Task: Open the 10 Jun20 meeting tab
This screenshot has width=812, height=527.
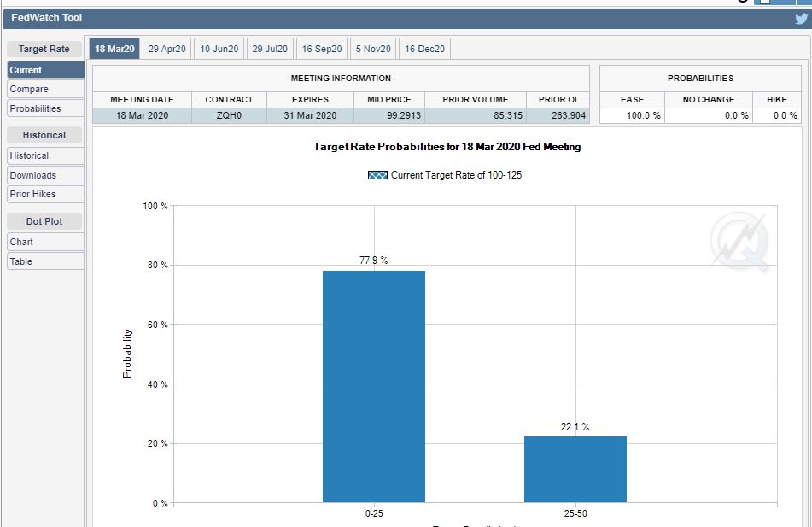Action: 219,50
